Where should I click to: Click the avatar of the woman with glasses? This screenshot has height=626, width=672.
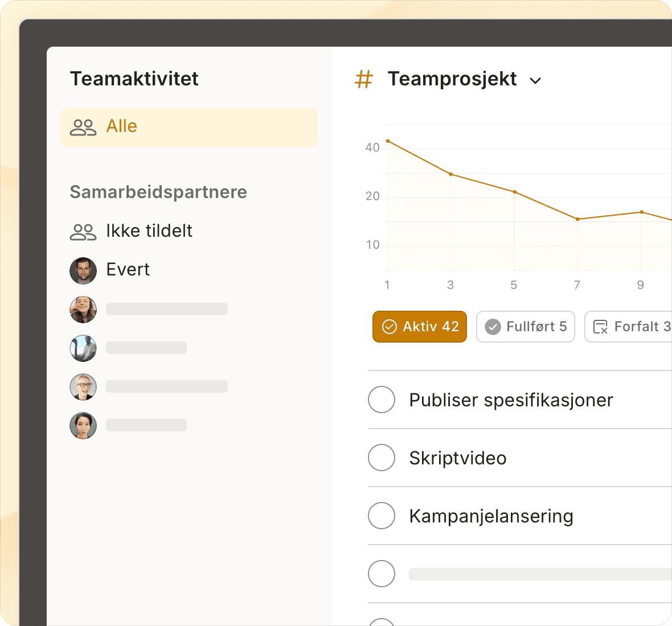coord(83,387)
